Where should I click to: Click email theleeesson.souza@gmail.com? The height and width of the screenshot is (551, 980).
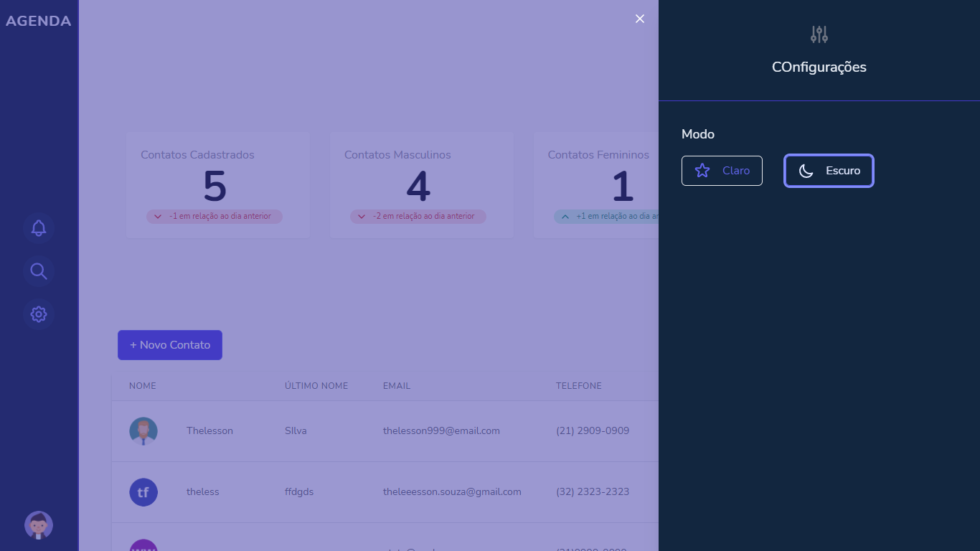click(452, 492)
